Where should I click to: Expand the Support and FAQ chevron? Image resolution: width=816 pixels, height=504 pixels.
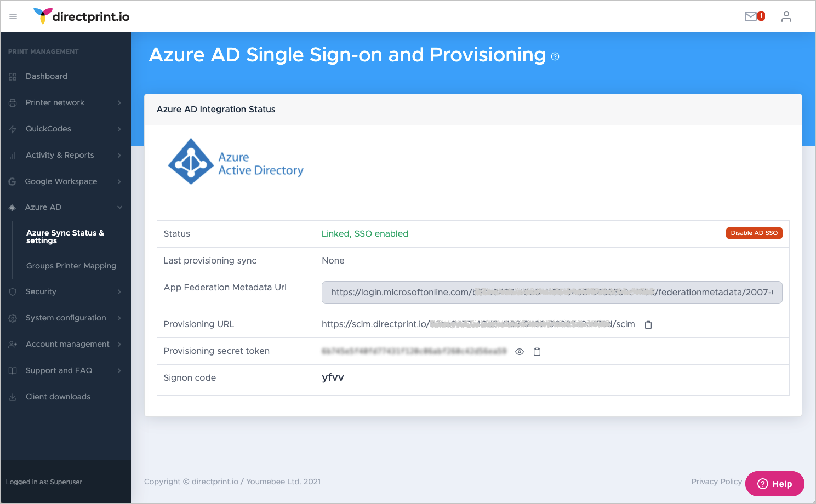(x=119, y=370)
